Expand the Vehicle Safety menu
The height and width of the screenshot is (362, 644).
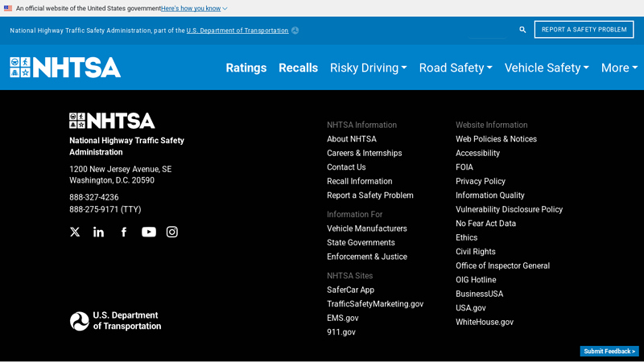click(x=547, y=68)
